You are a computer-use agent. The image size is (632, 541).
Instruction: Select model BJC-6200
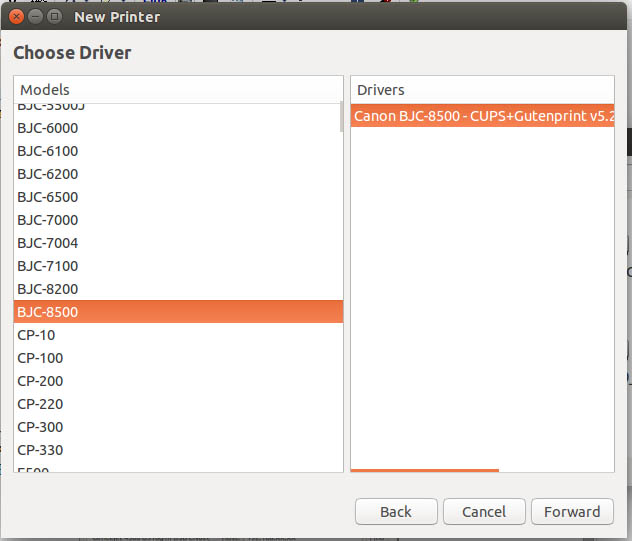pyautogui.click(x=178, y=174)
